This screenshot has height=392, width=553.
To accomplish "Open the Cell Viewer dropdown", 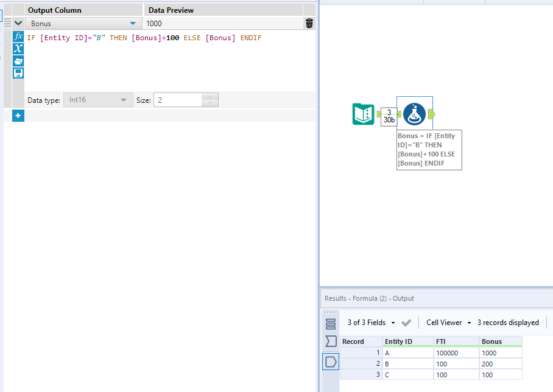I will (470, 323).
